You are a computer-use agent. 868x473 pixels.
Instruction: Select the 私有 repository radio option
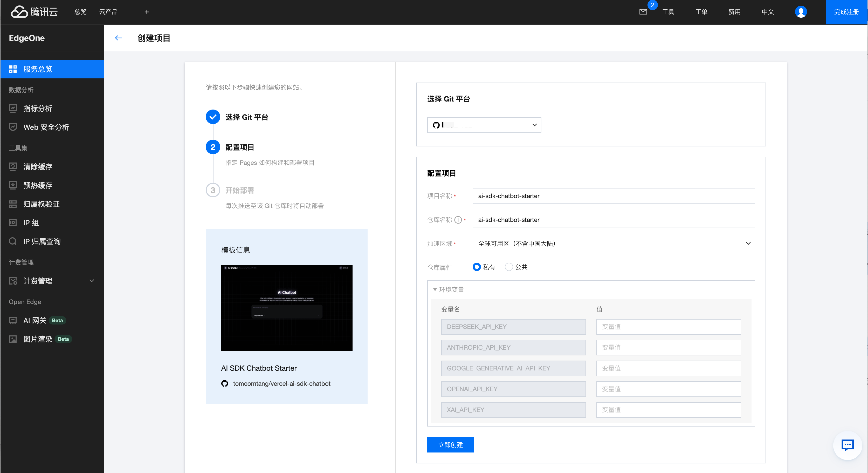pos(477,267)
